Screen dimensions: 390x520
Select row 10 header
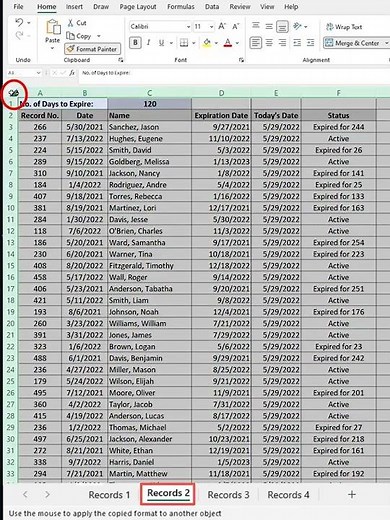coord(11,208)
